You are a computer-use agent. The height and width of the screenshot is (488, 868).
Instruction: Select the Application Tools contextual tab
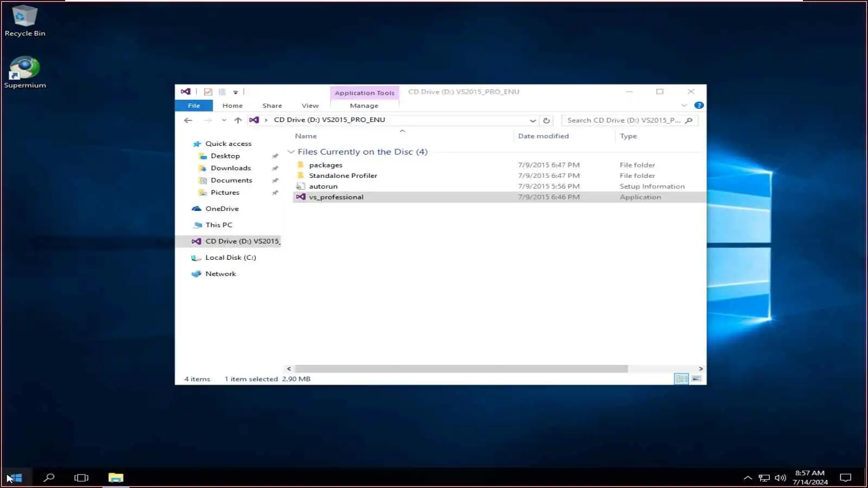pyautogui.click(x=365, y=93)
